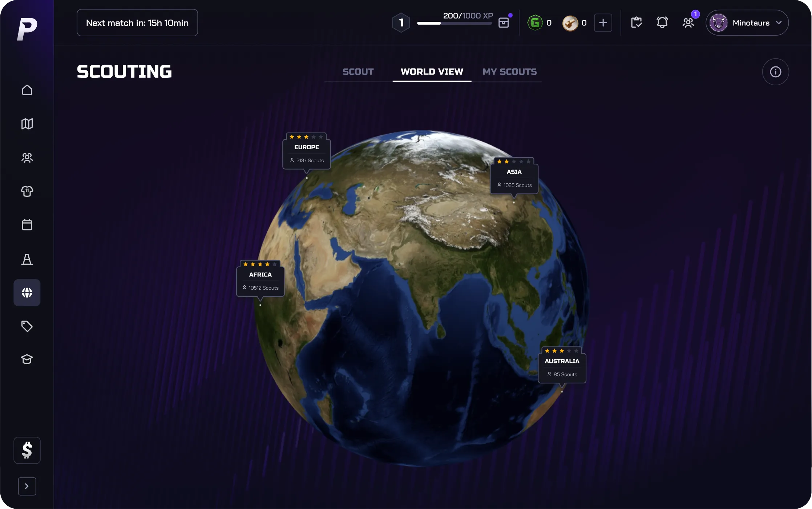The height and width of the screenshot is (509, 812).
Task: Open the calendar icon in sidebar
Action: (x=27, y=225)
